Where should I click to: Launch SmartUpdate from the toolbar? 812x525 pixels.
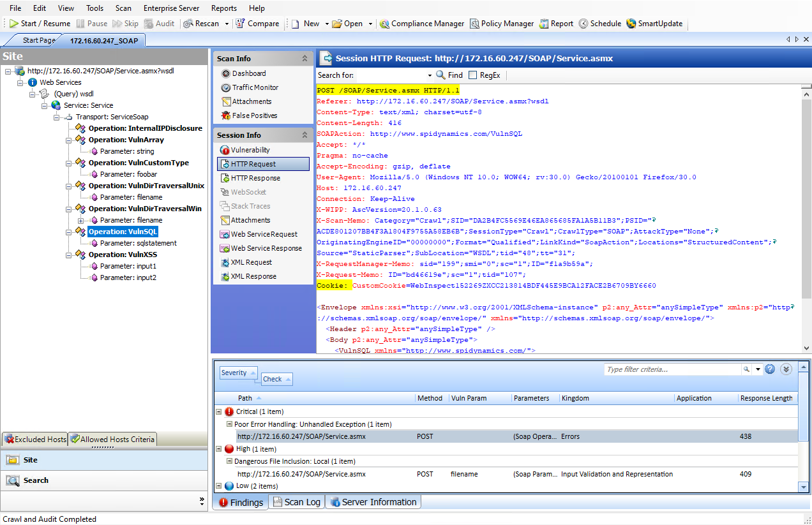pyautogui.click(x=655, y=24)
